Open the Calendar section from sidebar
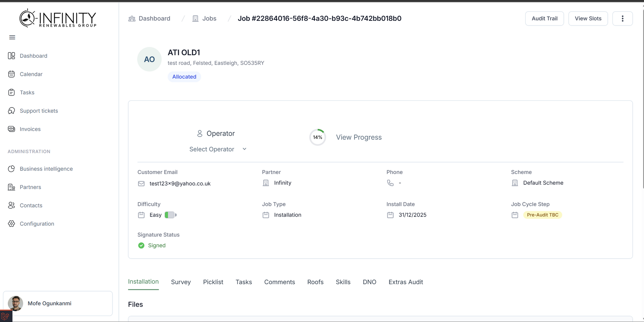The image size is (644, 322). (x=31, y=74)
